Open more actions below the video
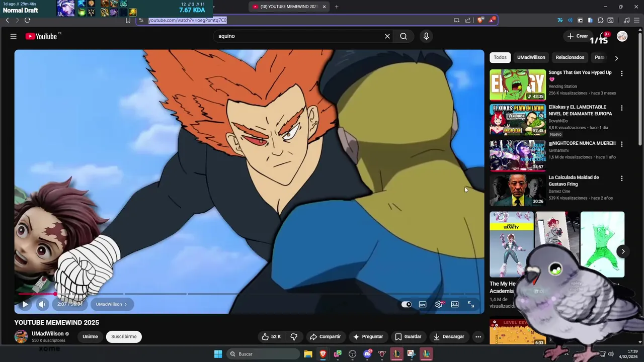Image resolution: width=644 pixels, height=362 pixels. [x=478, y=337]
